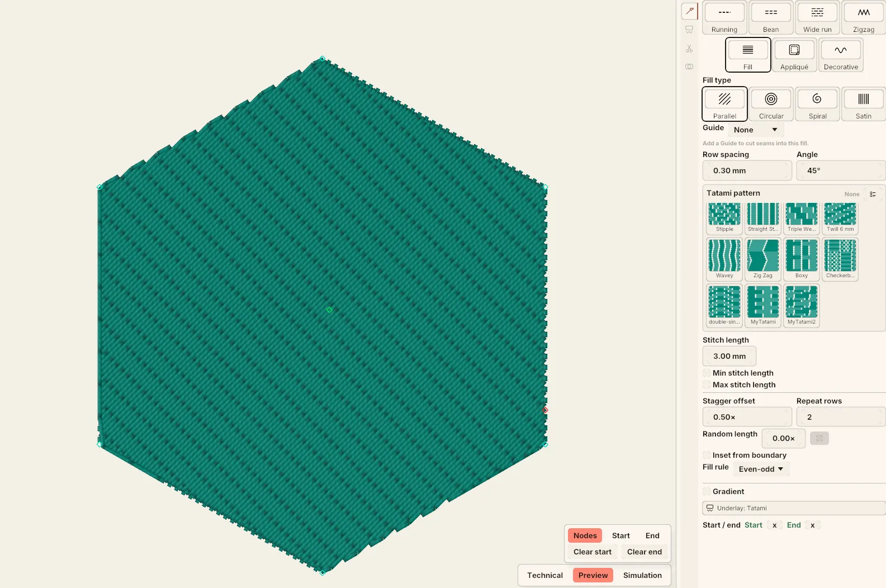Edit the Stagger offset field
The height and width of the screenshot is (588, 886).
747,417
